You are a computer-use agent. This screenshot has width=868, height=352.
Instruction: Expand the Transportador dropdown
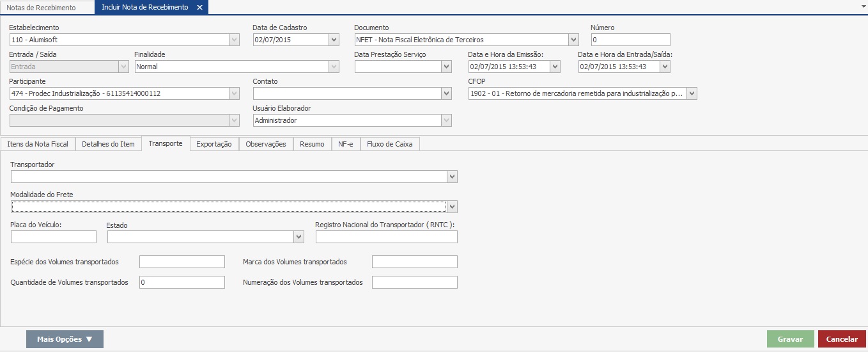coord(452,177)
